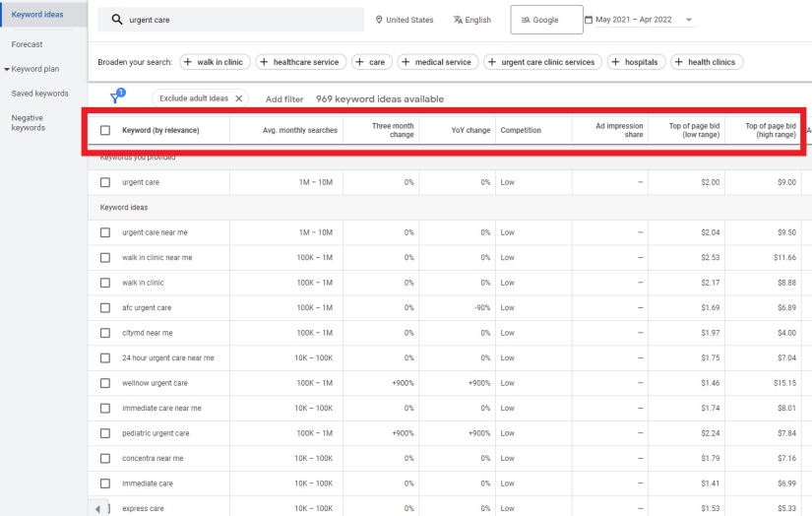
Task: Sort by Avg. monthly searches column
Action: click(x=300, y=131)
